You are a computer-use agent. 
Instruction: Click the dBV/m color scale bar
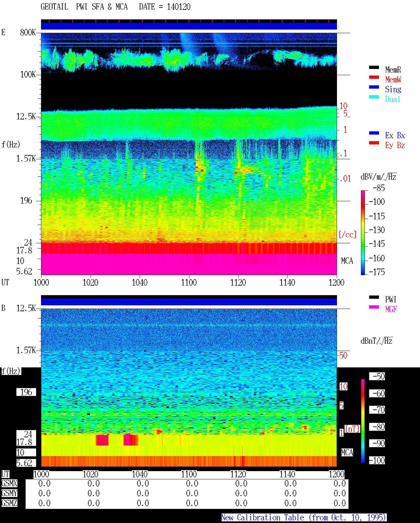(363, 232)
